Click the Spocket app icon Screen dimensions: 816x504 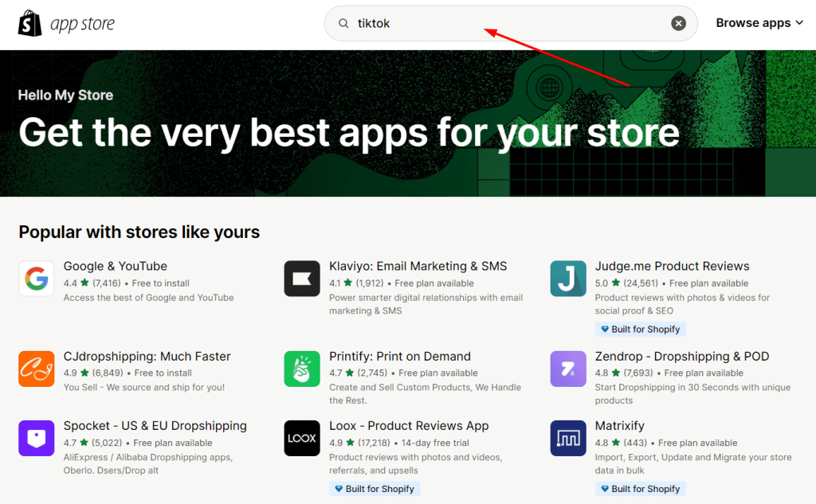click(x=37, y=438)
